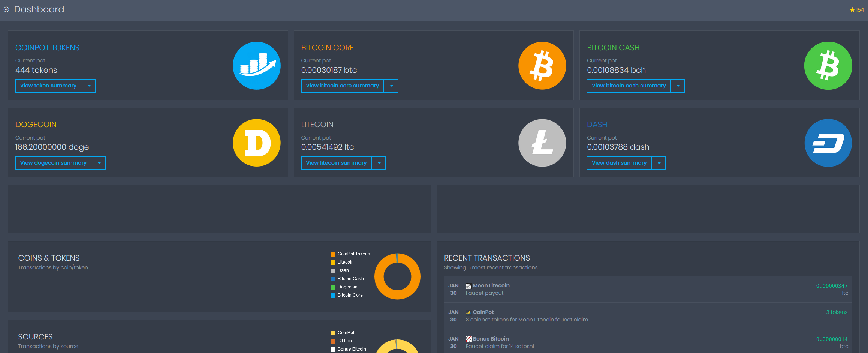
Task: Toggle Bit Fun legend entry in Sources
Action: click(341, 341)
